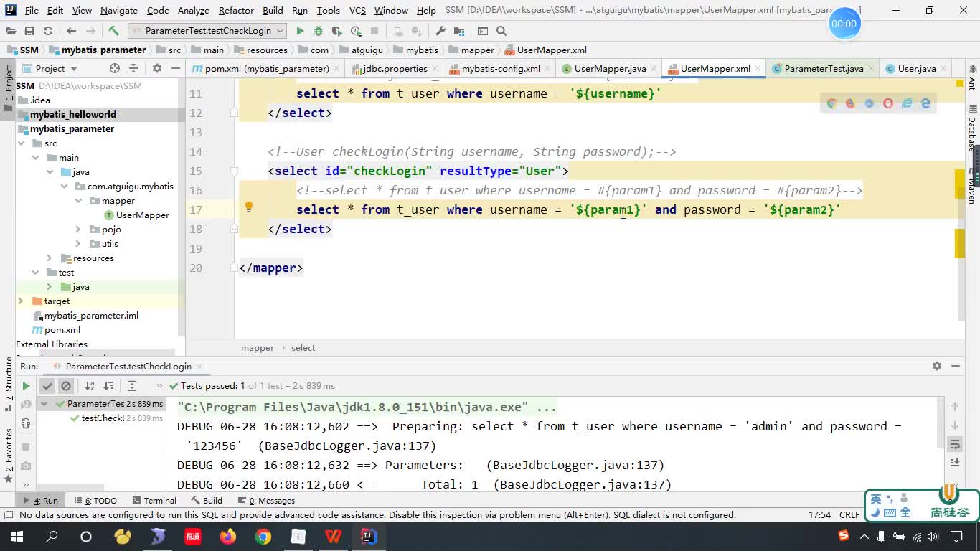Image resolution: width=980 pixels, height=551 pixels.
Task: Collapse all in the Project panel toolbar
Action: (x=133, y=68)
